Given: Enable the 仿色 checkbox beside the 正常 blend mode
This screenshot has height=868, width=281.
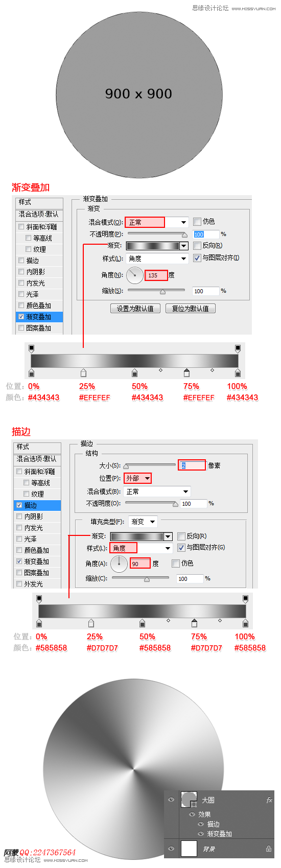Looking at the screenshot, I should coord(197,222).
